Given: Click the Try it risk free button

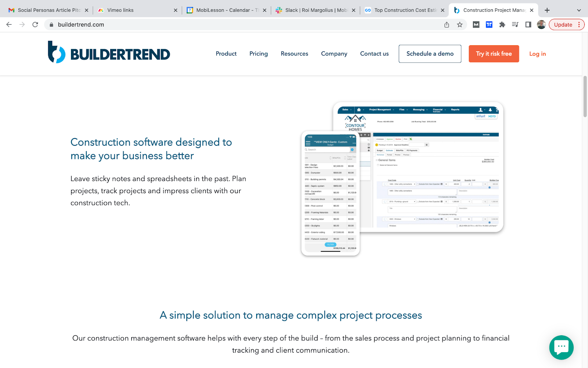Looking at the screenshot, I should click(x=494, y=54).
